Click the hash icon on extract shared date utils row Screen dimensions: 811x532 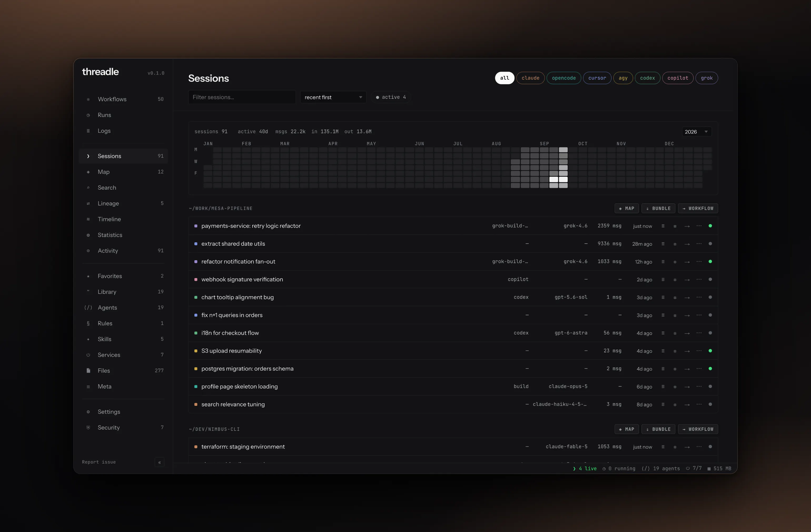[x=675, y=244]
